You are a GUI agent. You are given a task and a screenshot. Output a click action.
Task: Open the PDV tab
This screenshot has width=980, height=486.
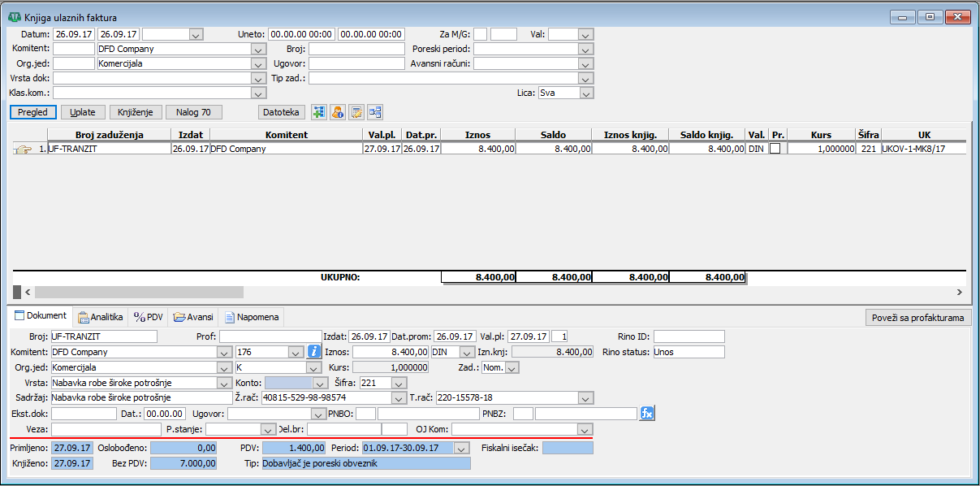click(x=149, y=317)
